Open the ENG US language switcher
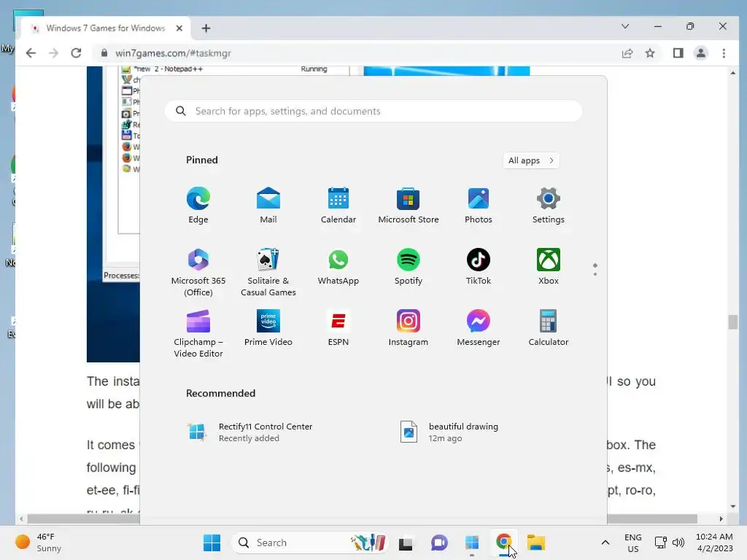Viewport: 747px width, 560px height. 632,542
